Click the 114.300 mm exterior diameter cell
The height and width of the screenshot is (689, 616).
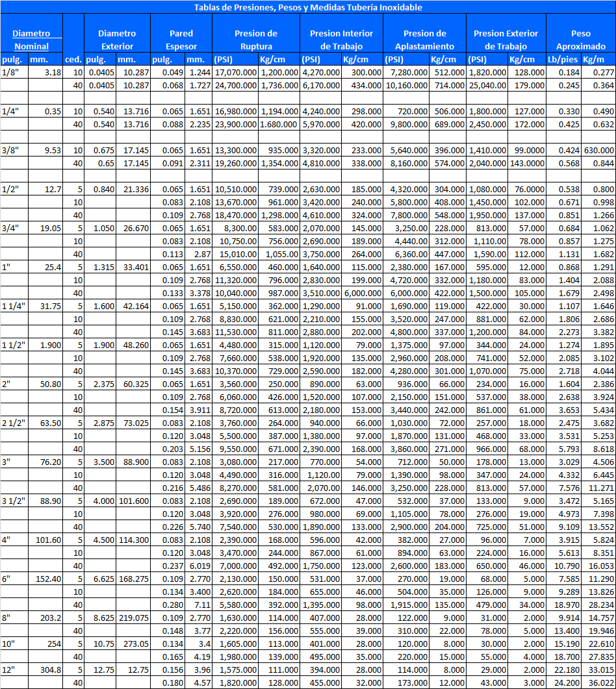(x=134, y=540)
